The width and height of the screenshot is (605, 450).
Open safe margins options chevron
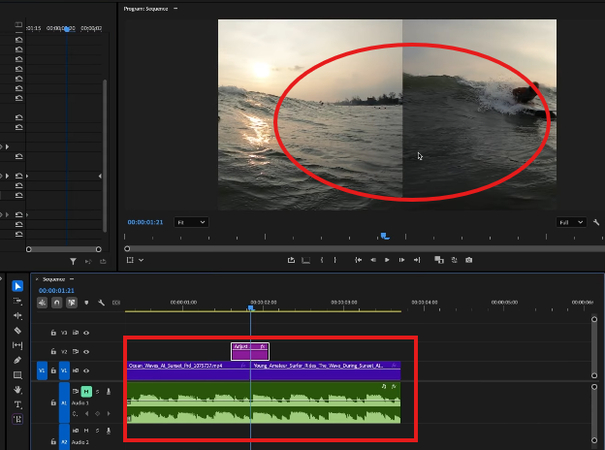(x=141, y=260)
